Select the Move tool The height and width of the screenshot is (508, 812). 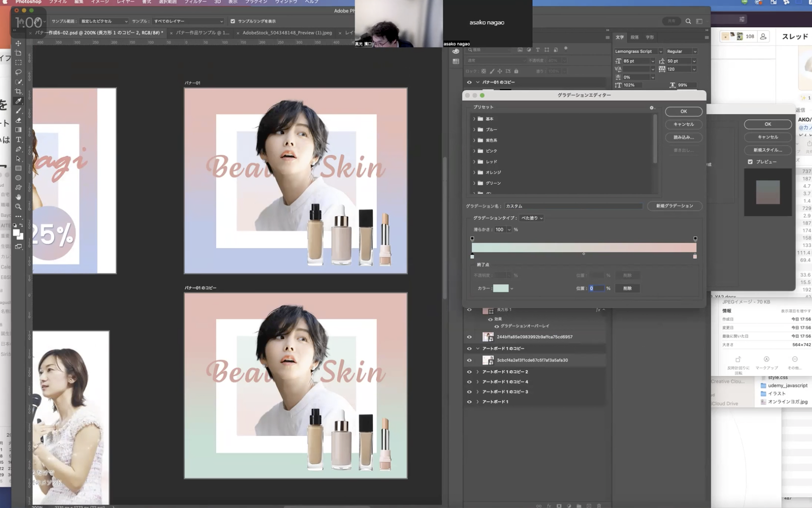coord(19,44)
